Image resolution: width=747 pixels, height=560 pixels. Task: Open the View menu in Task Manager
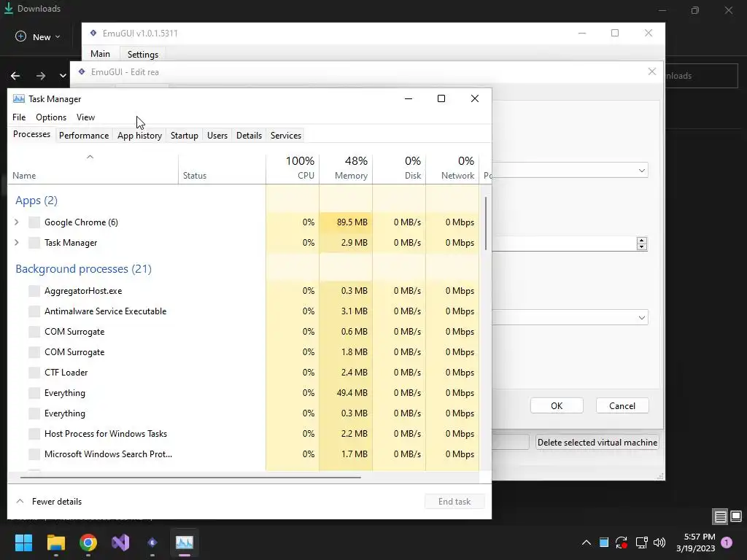coord(86,117)
